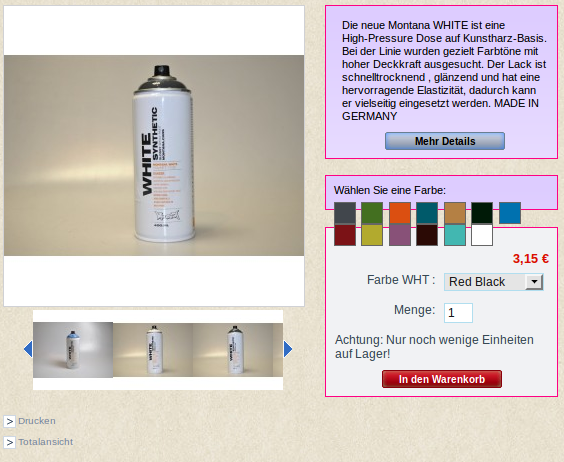
Task: Open the Totalansicht link
Action: pyautogui.click(x=46, y=442)
